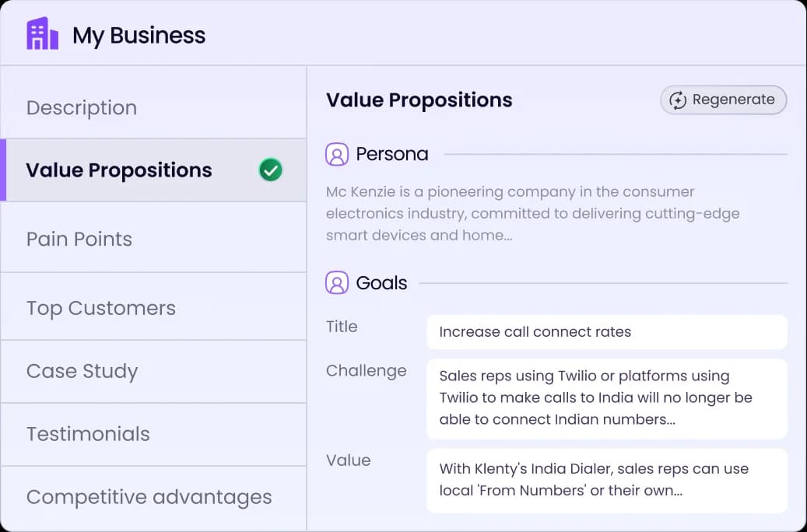The height and width of the screenshot is (532, 807).
Task: Open the Case Study section
Action: [82, 371]
